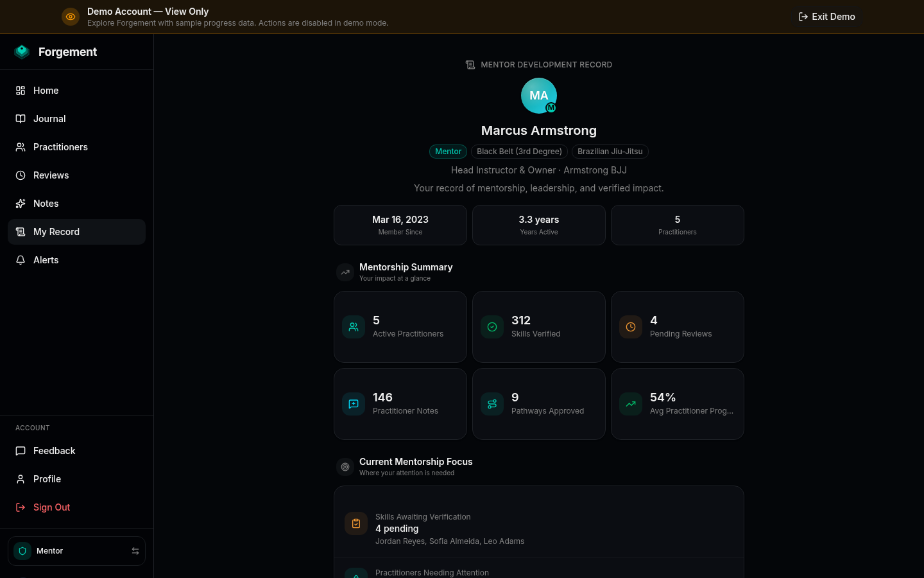924x578 pixels.
Task: Click the 9 Pathways Approved value
Action: pos(515,398)
